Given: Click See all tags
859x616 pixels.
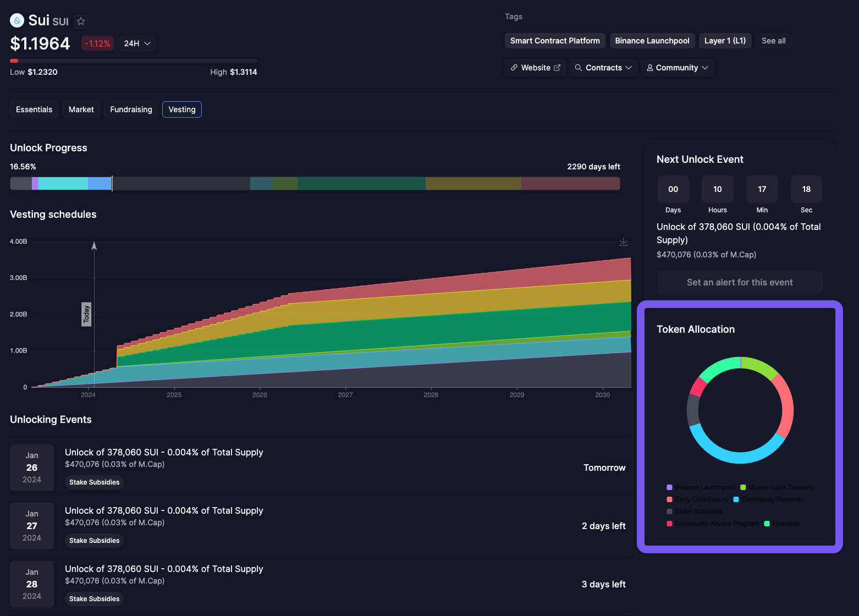Looking at the screenshot, I should 773,41.
